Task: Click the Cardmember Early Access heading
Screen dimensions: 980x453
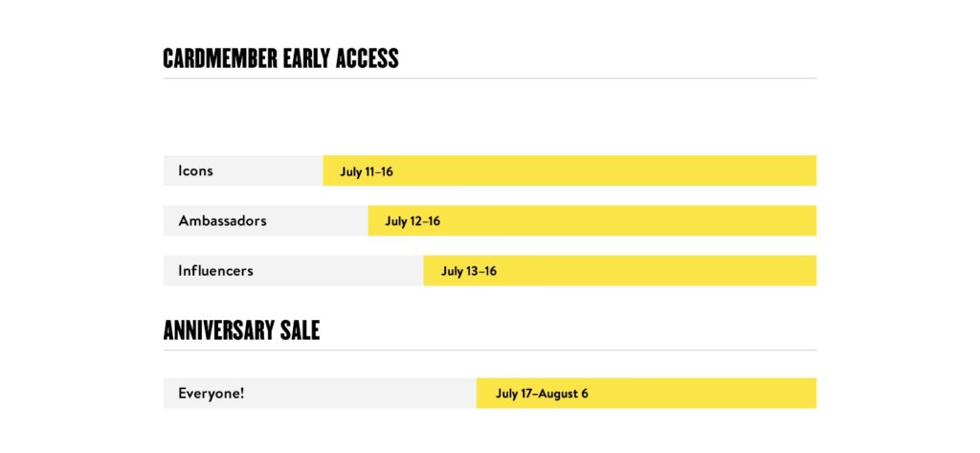Action: tap(280, 58)
